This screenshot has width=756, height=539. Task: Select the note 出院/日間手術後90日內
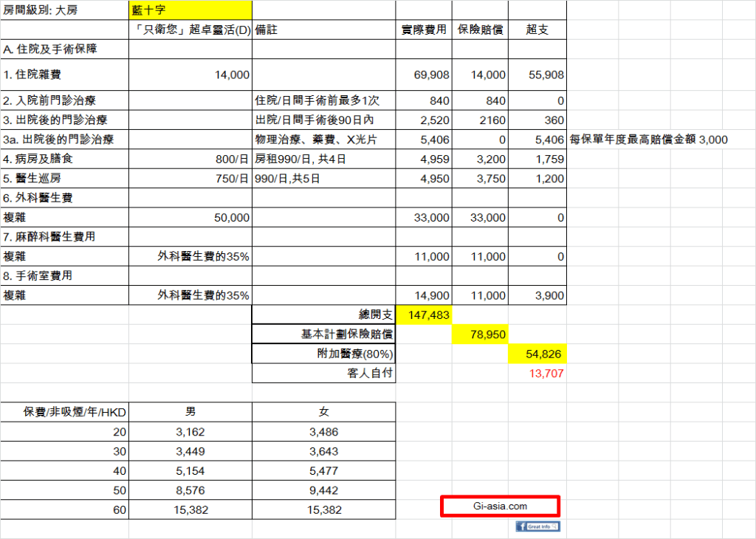click(x=315, y=120)
